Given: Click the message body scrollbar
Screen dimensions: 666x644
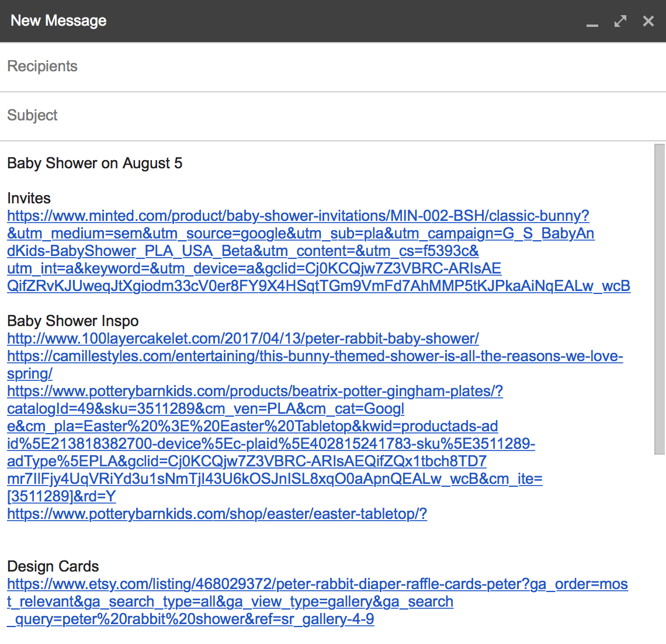Looking at the screenshot, I should tap(660, 299).
